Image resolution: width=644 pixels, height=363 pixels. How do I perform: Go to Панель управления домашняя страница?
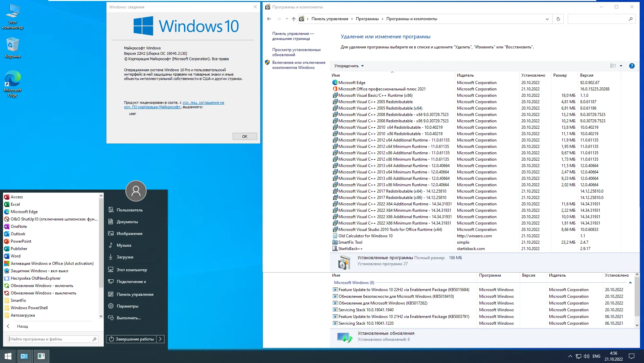coord(293,36)
